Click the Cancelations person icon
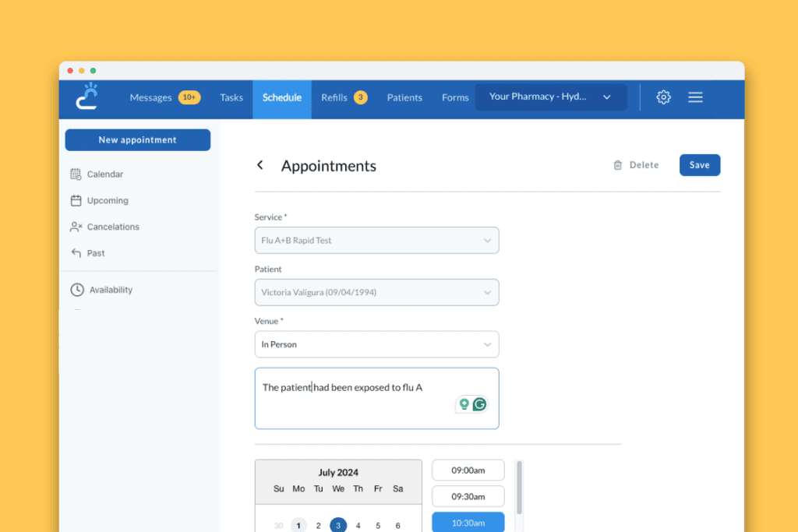Viewport: 798px width, 532px height. 76,227
